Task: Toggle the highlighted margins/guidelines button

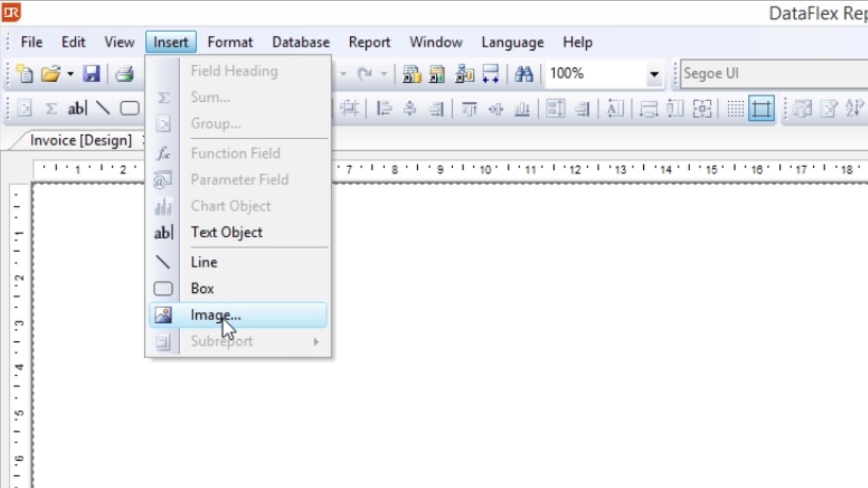Action: 761,108
